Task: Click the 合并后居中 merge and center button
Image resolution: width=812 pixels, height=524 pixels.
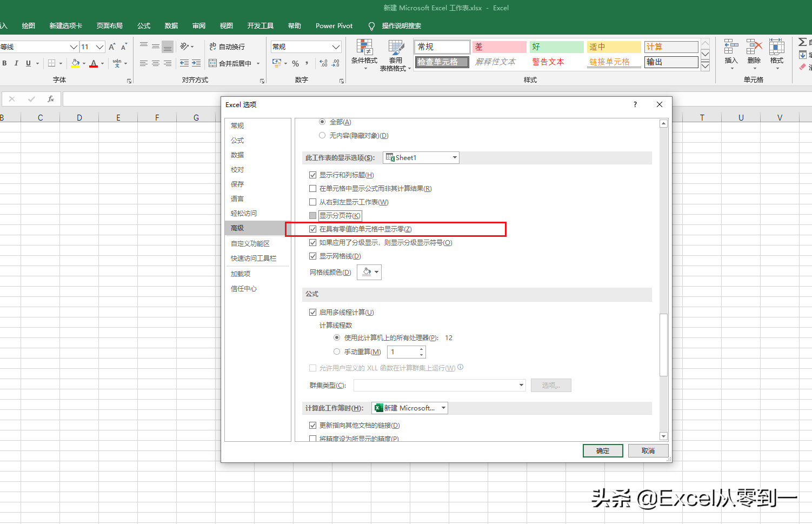Action: click(230, 63)
